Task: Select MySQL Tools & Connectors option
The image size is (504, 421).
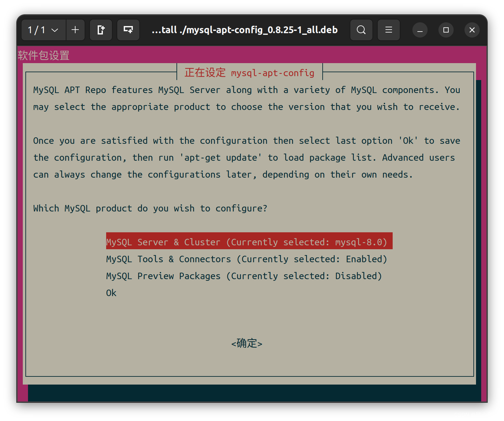Action: [246, 259]
